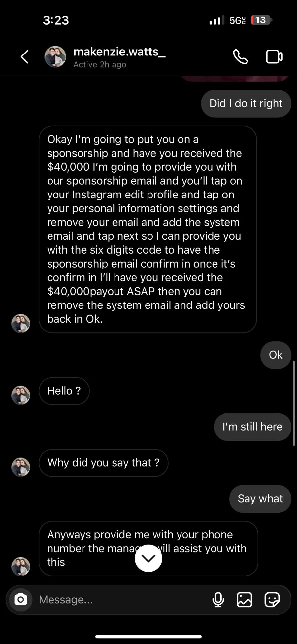
Task: Tap avatar beside "Why did you say that"
Action: coord(21,467)
